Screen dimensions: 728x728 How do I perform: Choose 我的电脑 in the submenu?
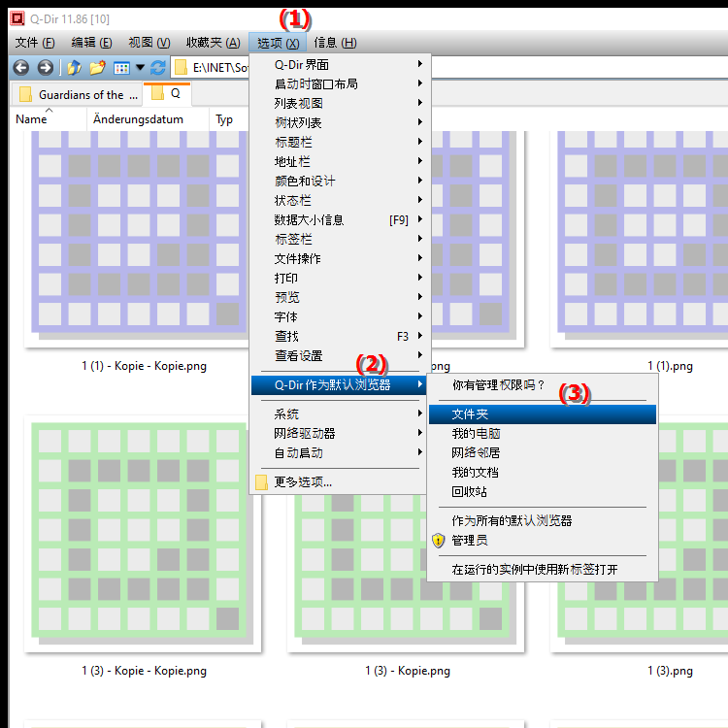point(543,434)
